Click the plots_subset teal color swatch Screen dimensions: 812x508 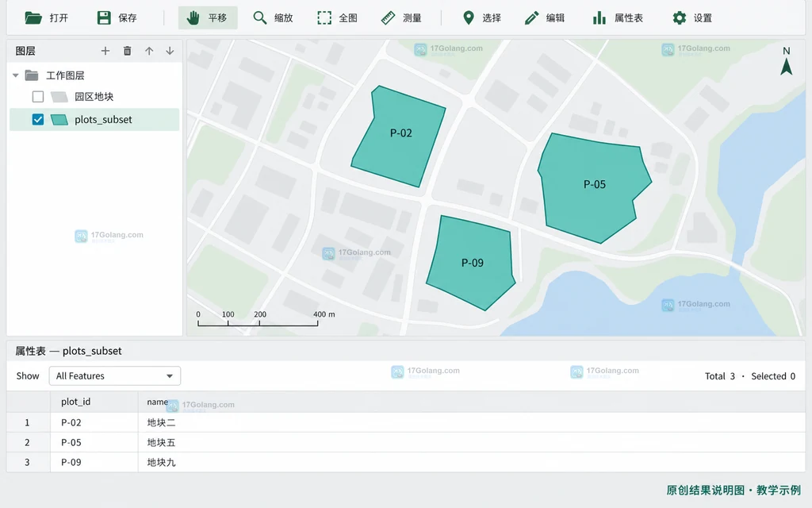pos(59,120)
